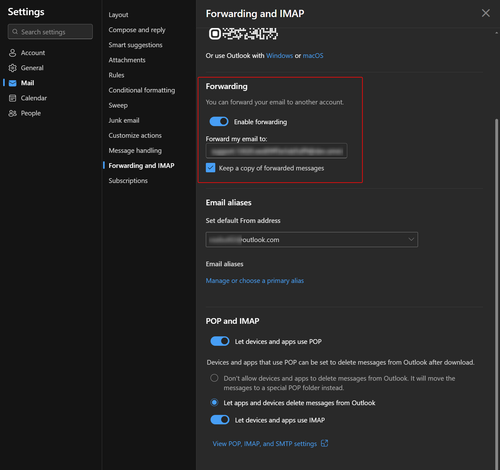Open the default From address dropdown

tap(312, 239)
